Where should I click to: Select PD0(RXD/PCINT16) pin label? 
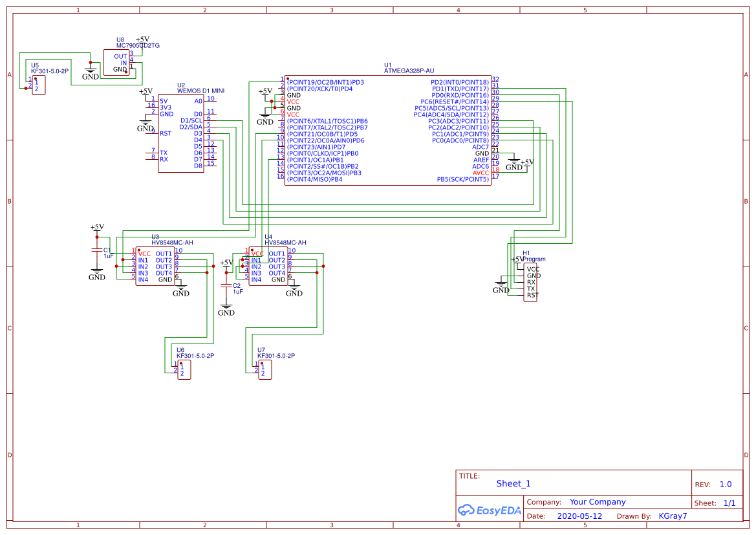[x=460, y=96]
